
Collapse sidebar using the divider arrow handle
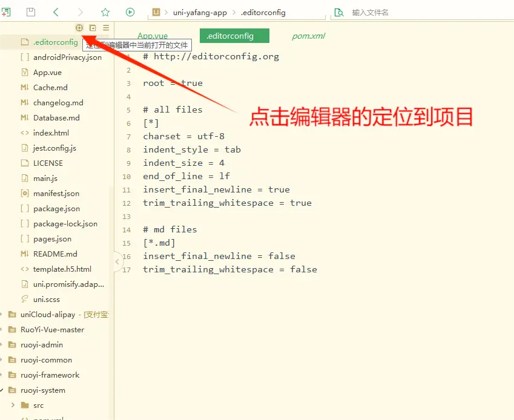117,262
